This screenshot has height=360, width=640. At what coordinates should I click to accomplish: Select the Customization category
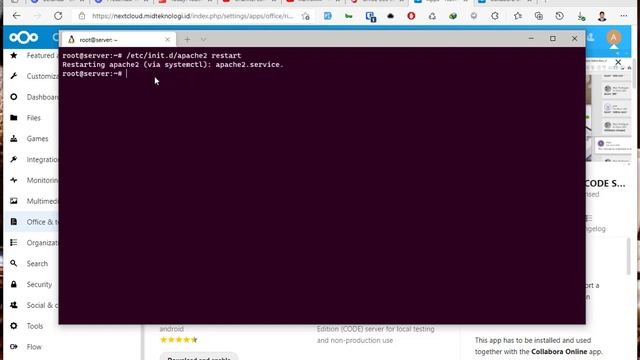point(32,76)
